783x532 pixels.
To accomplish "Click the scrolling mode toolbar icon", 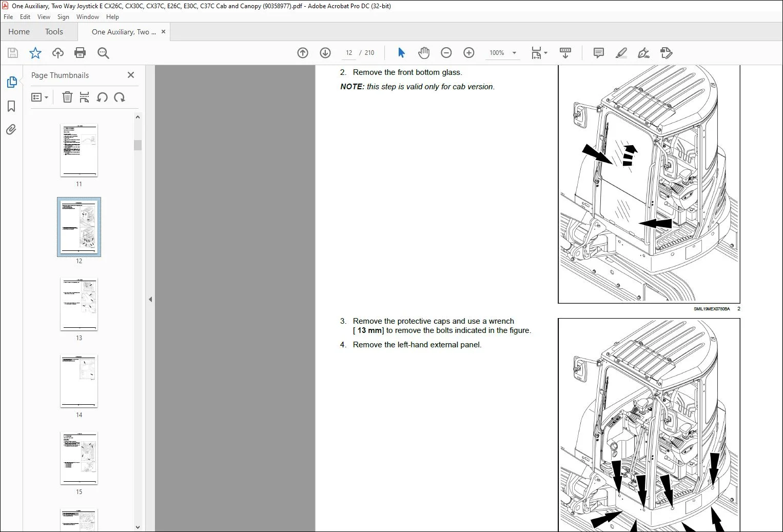I will coord(565,53).
